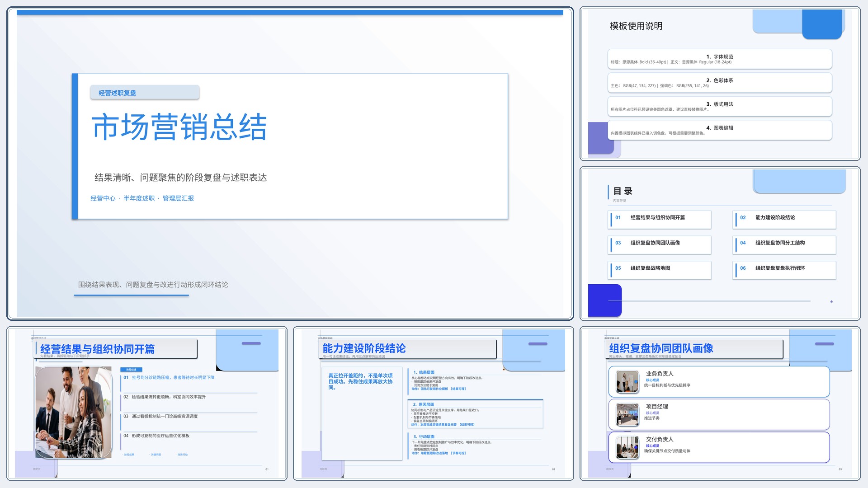The image size is (868, 488).
Task: Select the 3. 版式用法 card
Action: point(720,107)
